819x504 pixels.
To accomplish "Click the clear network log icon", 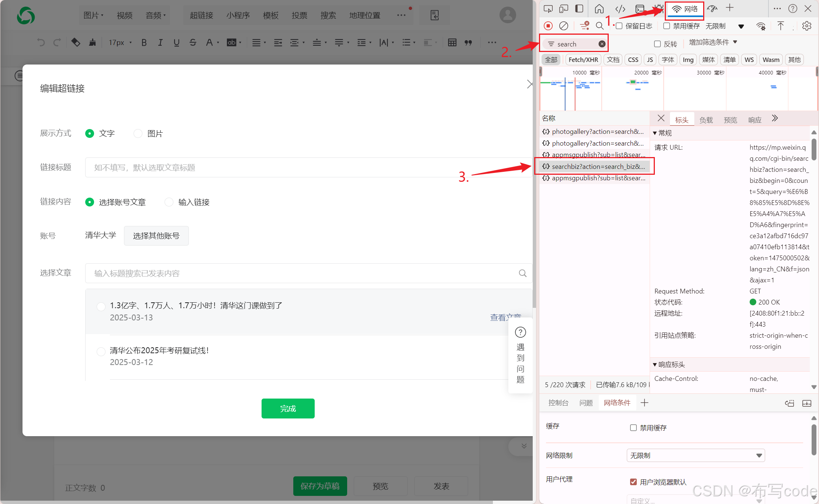I will click(564, 26).
